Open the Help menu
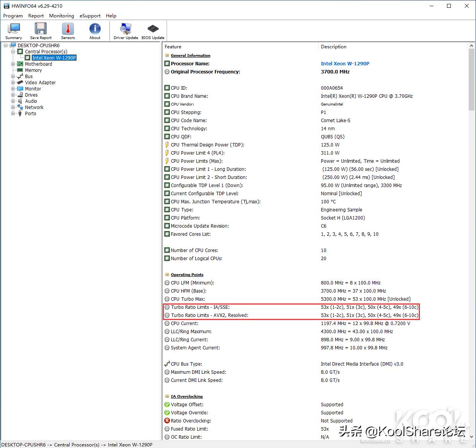 point(111,16)
